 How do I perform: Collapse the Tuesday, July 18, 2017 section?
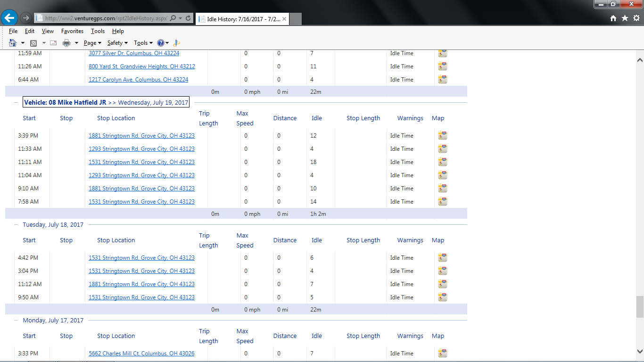click(16, 225)
